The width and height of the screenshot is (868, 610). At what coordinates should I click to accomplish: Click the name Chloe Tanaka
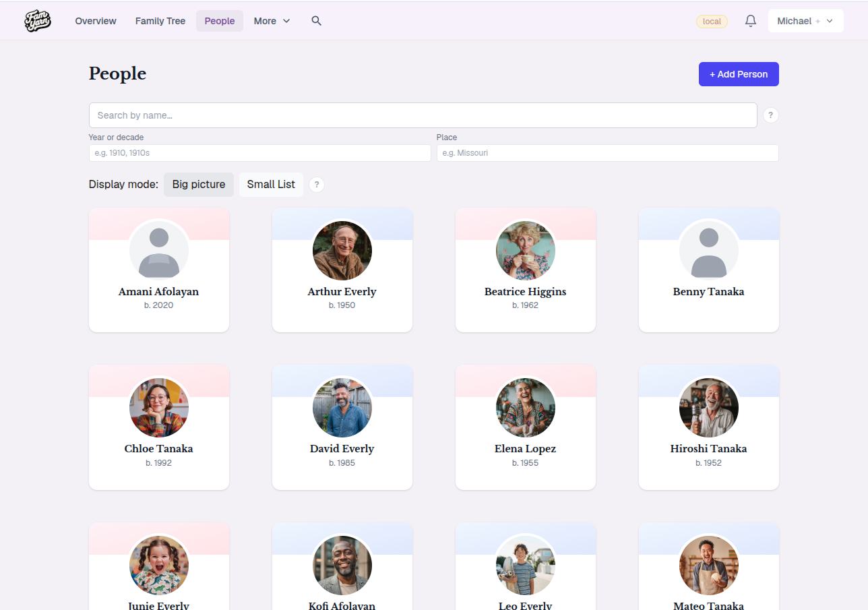coord(159,449)
